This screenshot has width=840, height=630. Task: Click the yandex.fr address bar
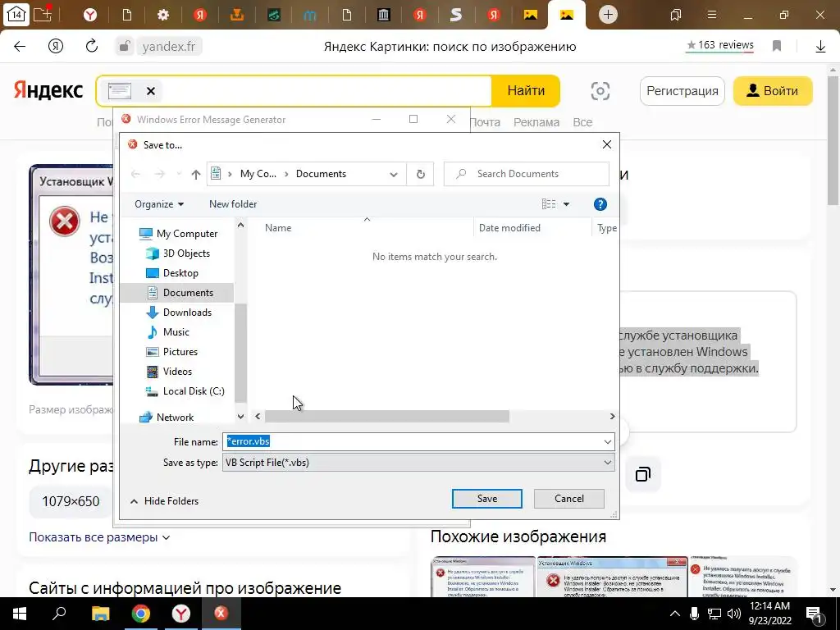(169, 47)
